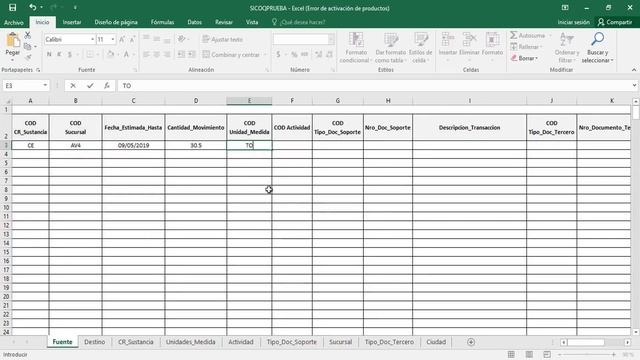Toggle Italic (K) formatting

[x=59, y=54]
